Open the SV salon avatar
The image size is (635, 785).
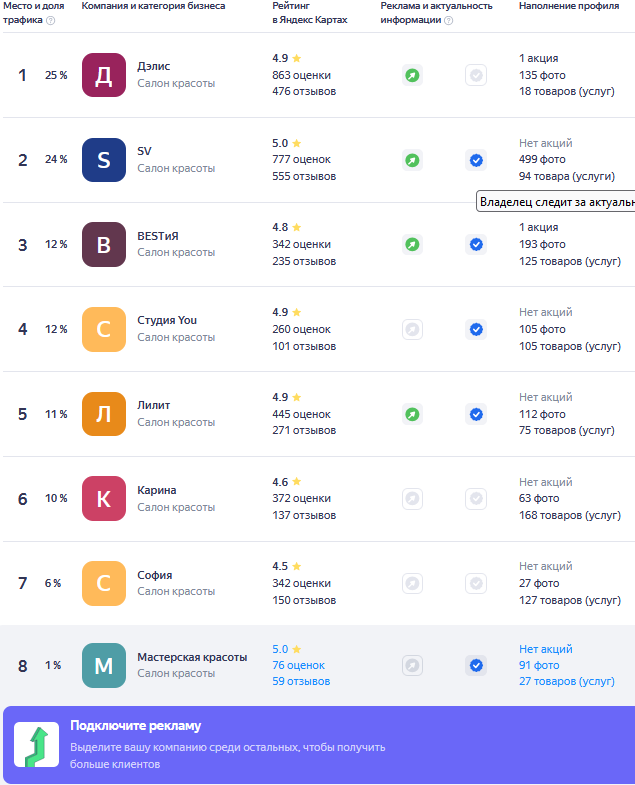coord(104,160)
